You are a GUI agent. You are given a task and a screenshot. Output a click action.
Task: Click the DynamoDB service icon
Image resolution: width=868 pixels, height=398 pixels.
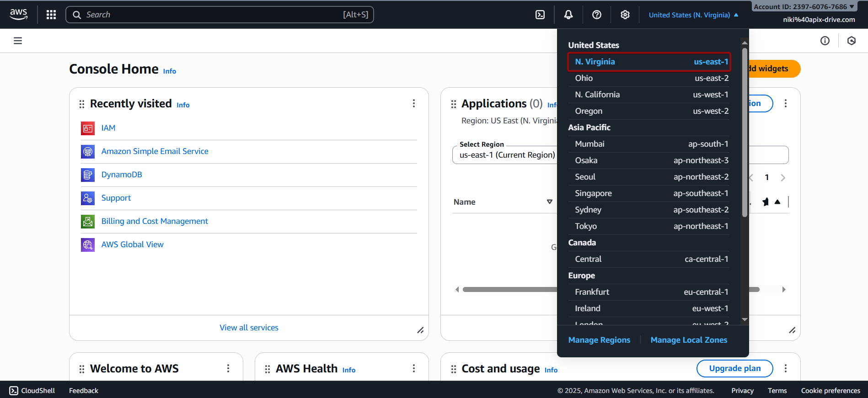click(x=88, y=175)
